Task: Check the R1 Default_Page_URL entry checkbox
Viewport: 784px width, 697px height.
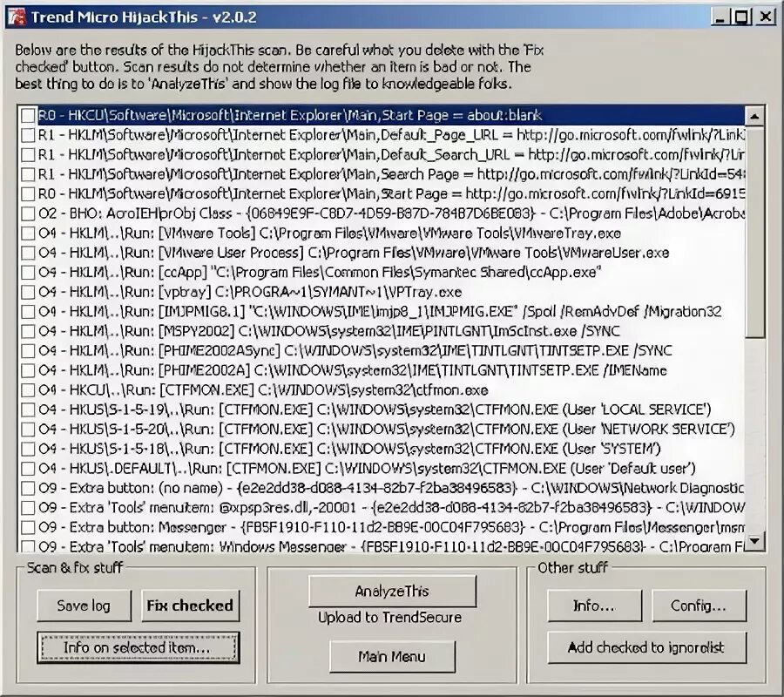Action: tap(28, 135)
